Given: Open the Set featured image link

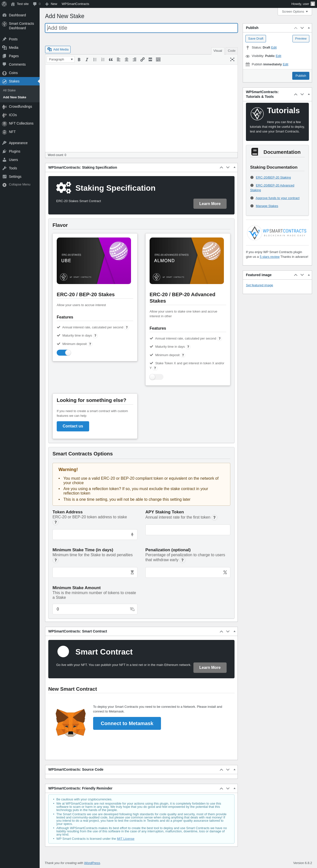Looking at the screenshot, I should click(259, 285).
